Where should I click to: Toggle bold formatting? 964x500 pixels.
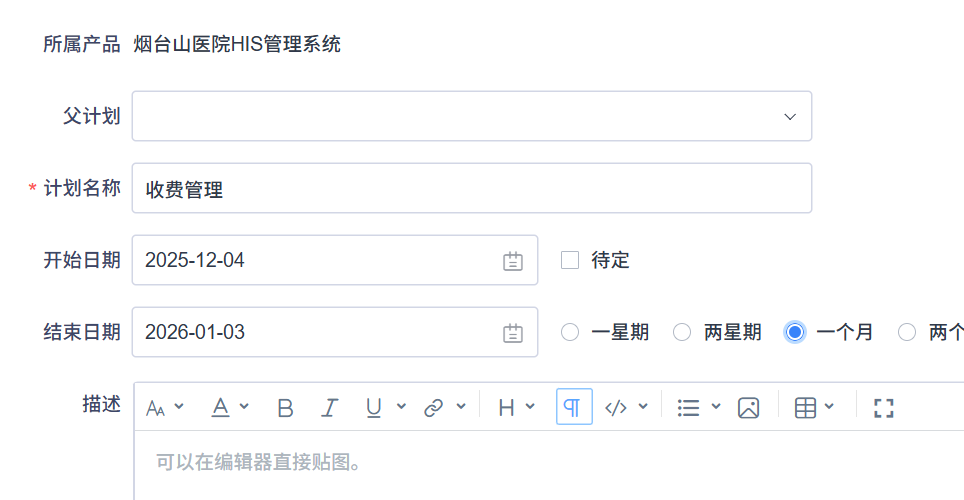[285, 408]
